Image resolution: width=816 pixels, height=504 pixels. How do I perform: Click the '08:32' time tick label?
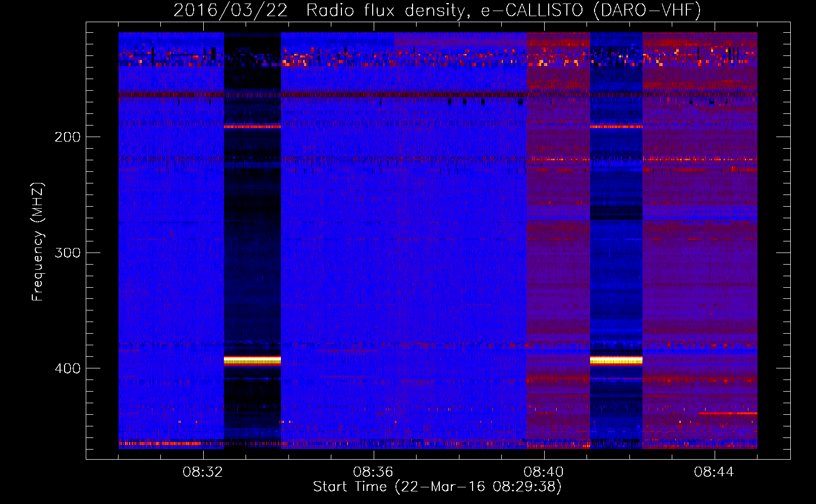203,472
